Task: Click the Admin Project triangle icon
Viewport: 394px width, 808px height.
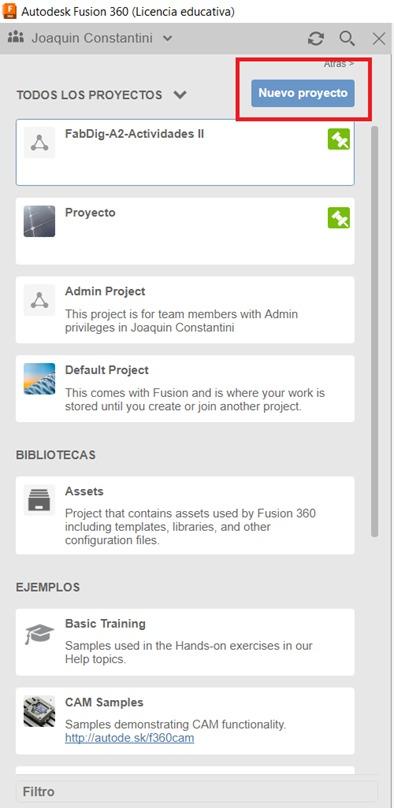Action: pos(39,300)
